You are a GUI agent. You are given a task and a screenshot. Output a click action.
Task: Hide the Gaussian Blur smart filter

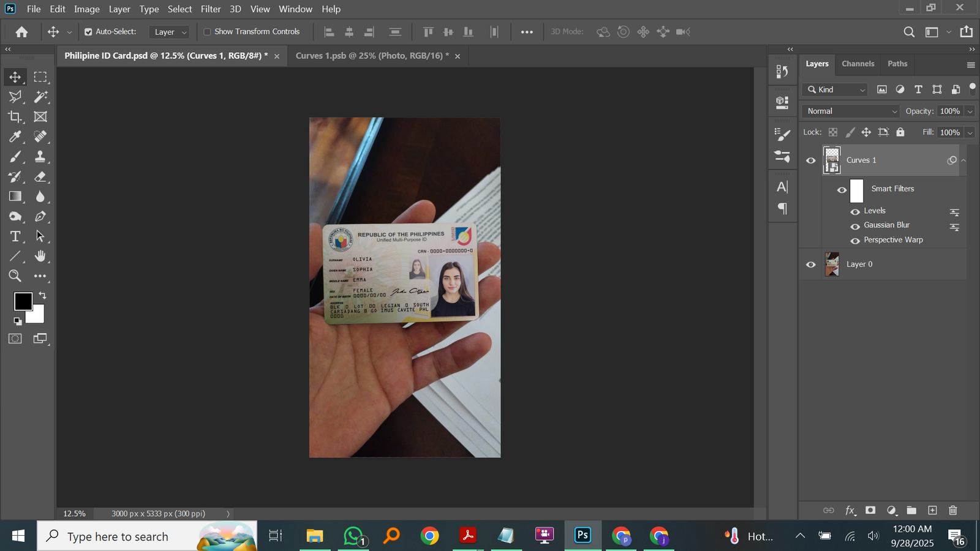coord(855,226)
